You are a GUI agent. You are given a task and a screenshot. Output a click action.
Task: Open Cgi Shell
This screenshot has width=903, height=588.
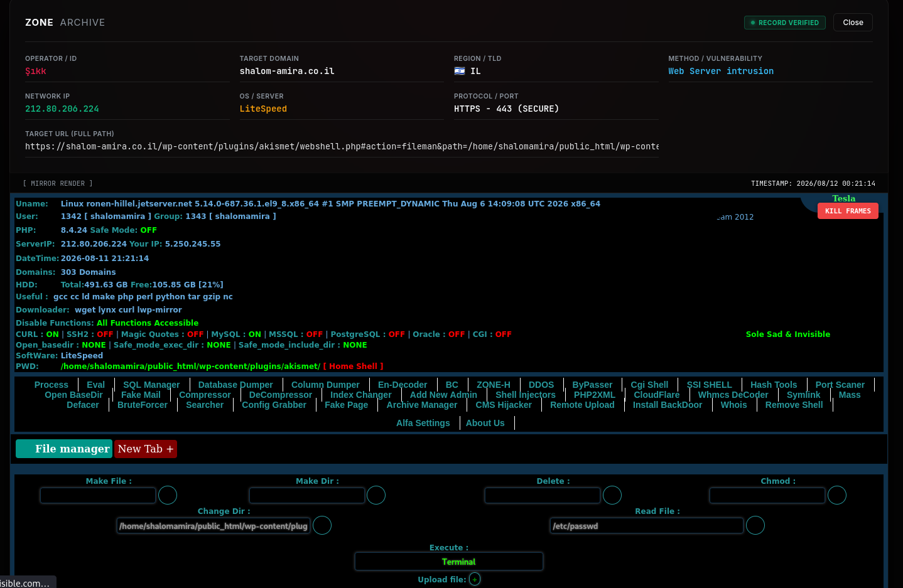(x=649, y=385)
